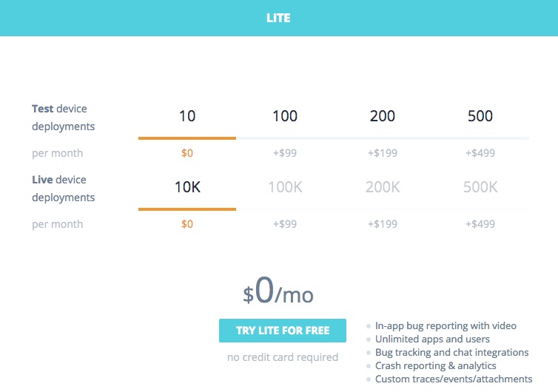The width and height of the screenshot is (558, 392).
Task: Choose 100 test device deployments
Action: [x=285, y=116]
